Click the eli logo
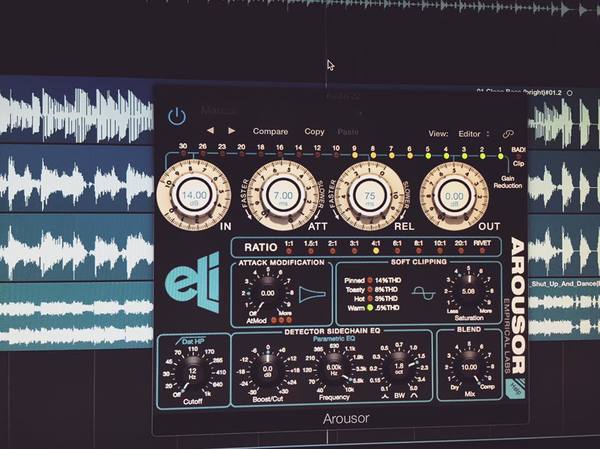 [x=193, y=282]
